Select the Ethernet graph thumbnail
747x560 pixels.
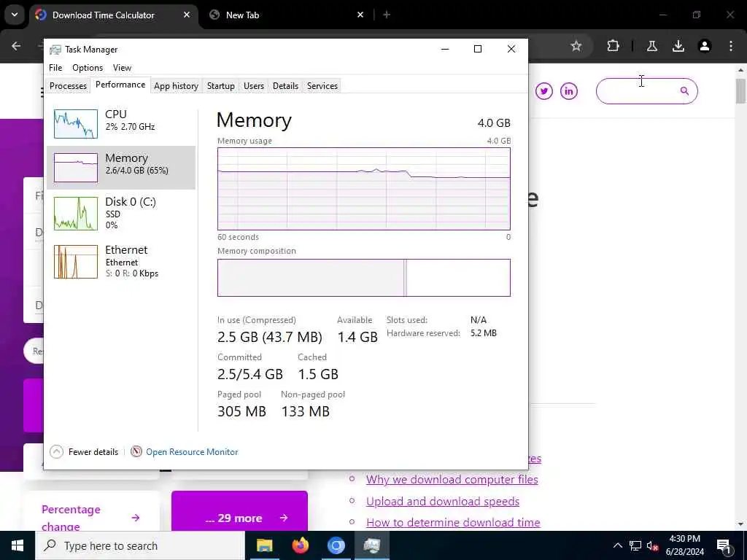click(76, 262)
